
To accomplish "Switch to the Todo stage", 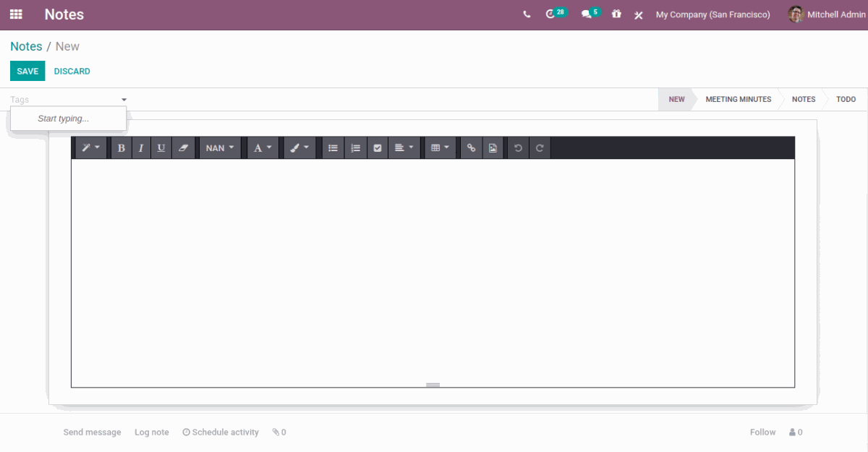I will pos(846,99).
